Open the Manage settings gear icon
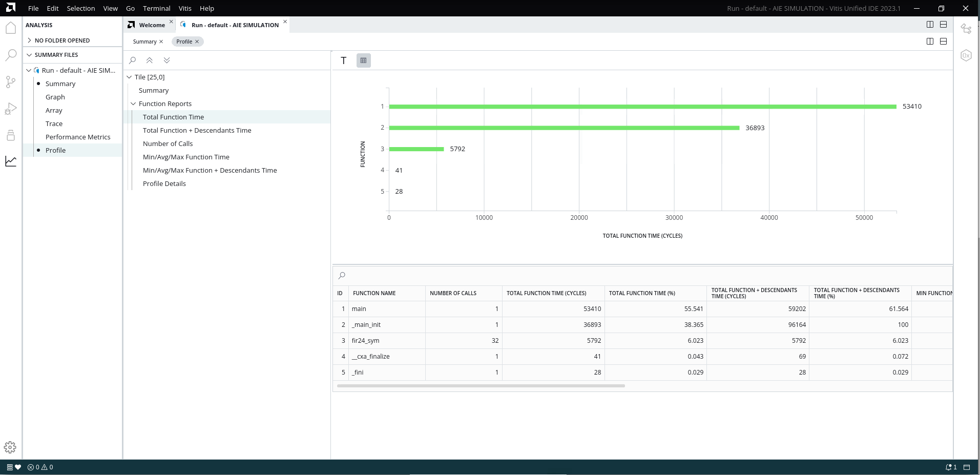Viewport: 980px width, 475px height. (10, 447)
